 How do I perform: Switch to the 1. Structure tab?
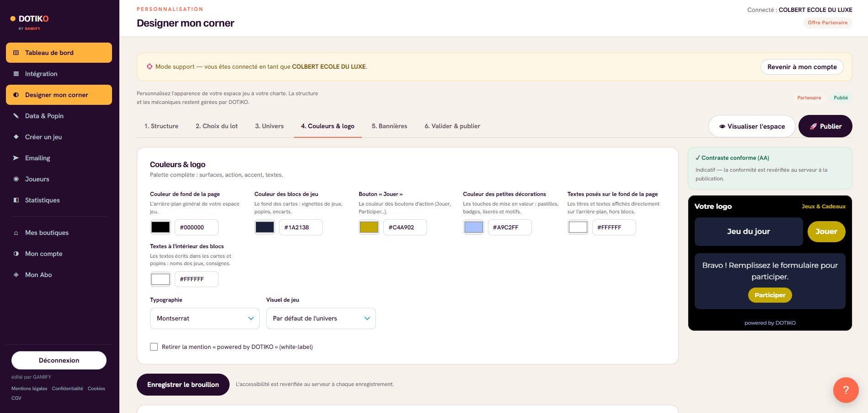coord(161,126)
